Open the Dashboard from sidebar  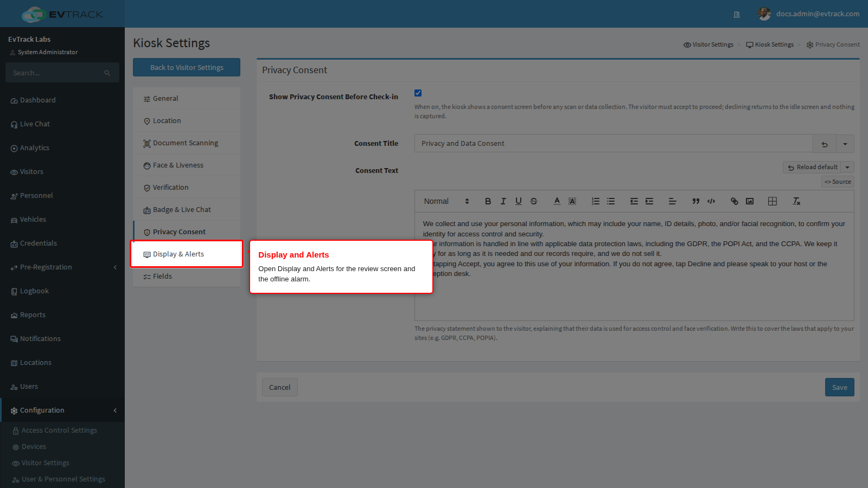pos(63,100)
